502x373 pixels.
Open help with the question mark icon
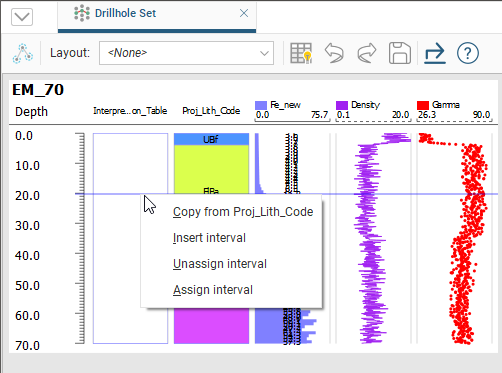click(468, 53)
